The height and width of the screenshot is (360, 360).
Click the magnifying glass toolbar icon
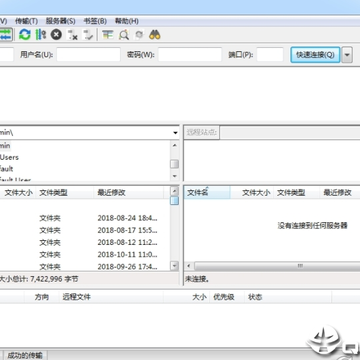pos(124,35)
